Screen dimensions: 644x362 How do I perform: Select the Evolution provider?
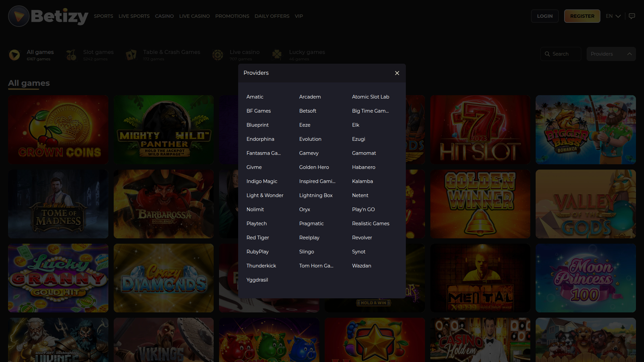310,139
